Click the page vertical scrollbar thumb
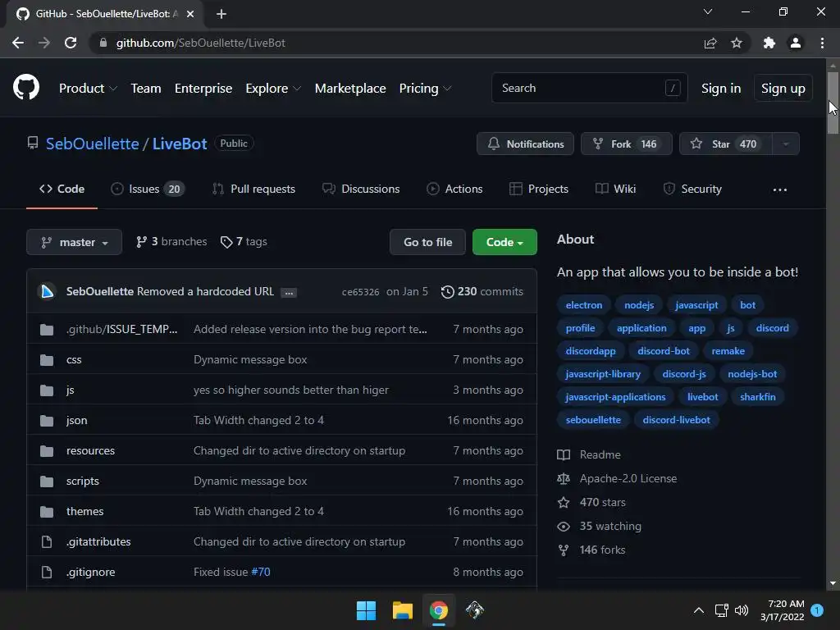The width and height of the screenshot is (840, 630). (833, 103)
